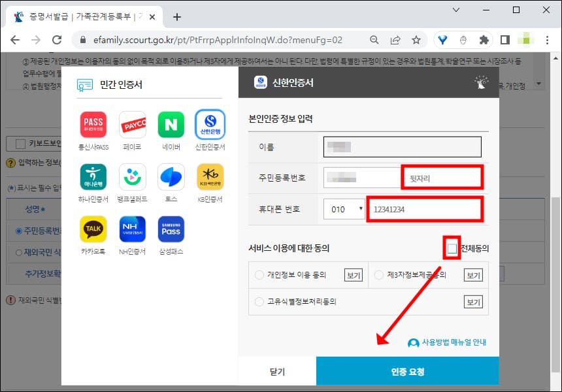
Task: Switch to the 증명서발급 가족관계등록부 browser tab
Action: 78,10
